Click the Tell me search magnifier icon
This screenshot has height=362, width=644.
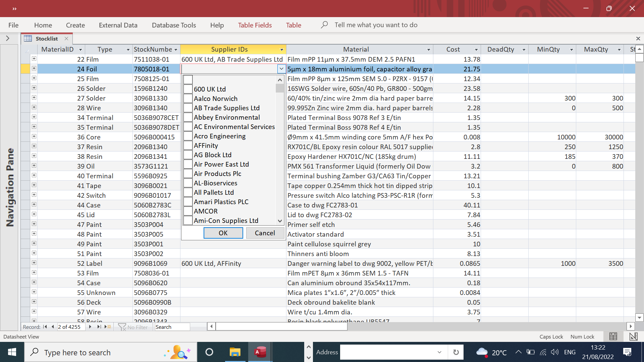[324, 25]
